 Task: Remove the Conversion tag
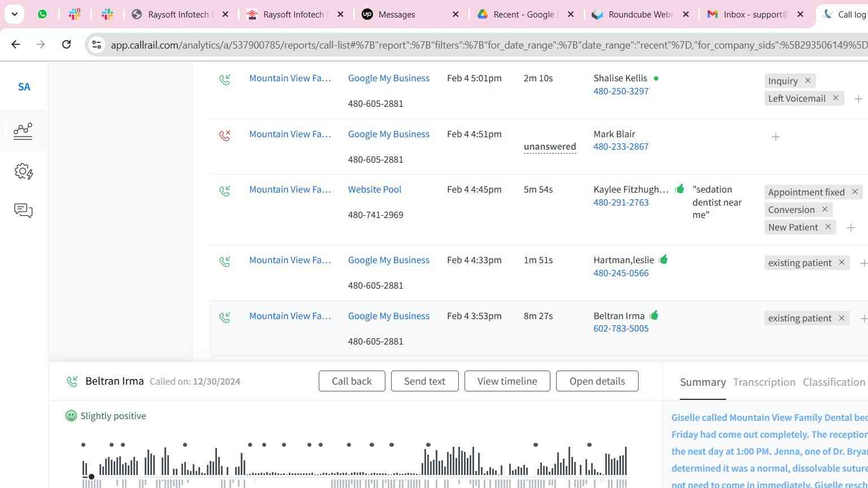tap(824, 210)
